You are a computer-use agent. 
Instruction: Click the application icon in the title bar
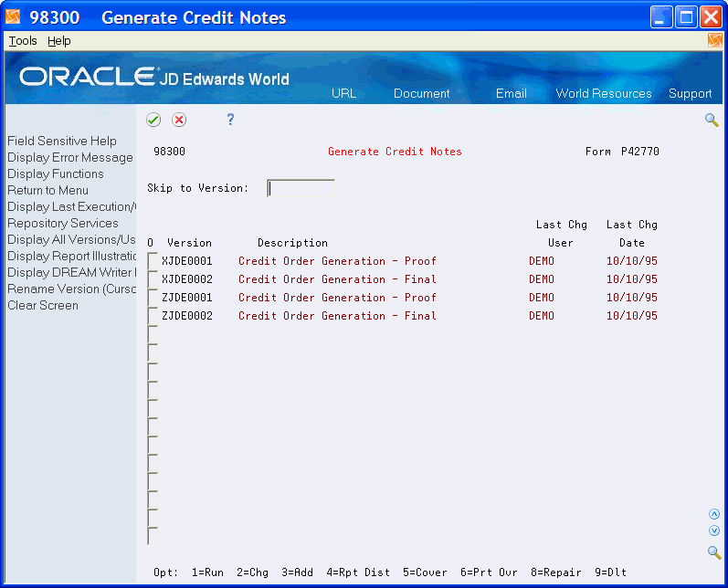[x=13, y=16]
